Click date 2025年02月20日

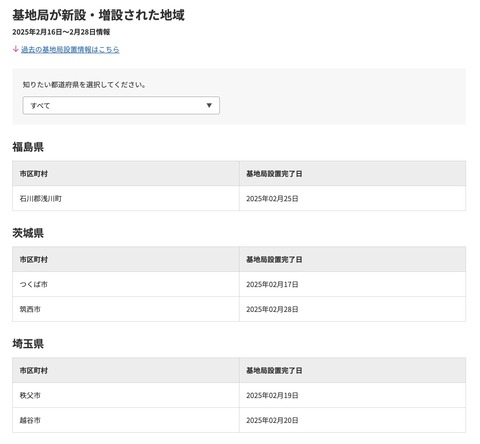click(272, 420)
